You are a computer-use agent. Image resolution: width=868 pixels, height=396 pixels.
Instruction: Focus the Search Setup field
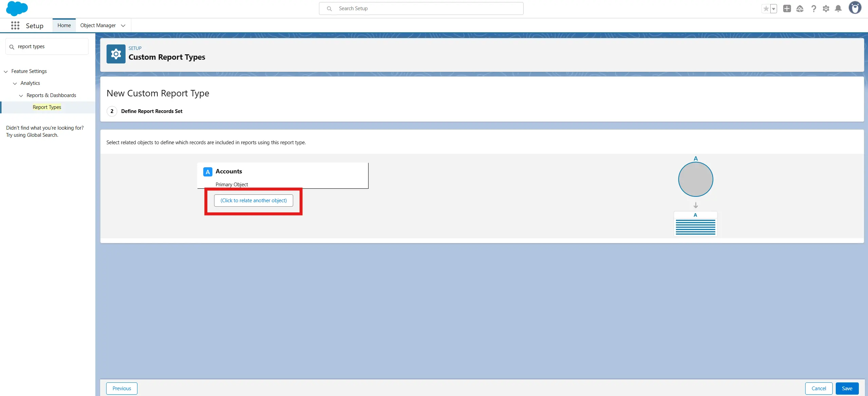[x=421, y=8]
